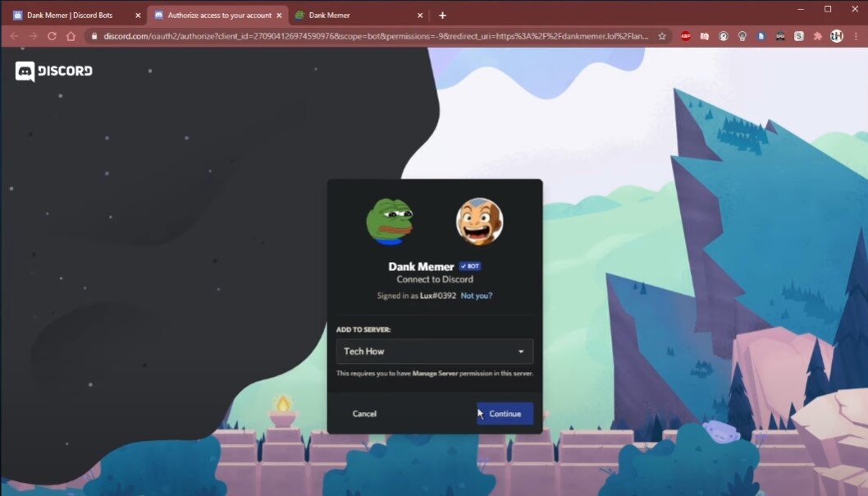Click Cancel to dismiss authorization
Image resolution: width=868 pixels, height=496 pixels.
point(364,413)
